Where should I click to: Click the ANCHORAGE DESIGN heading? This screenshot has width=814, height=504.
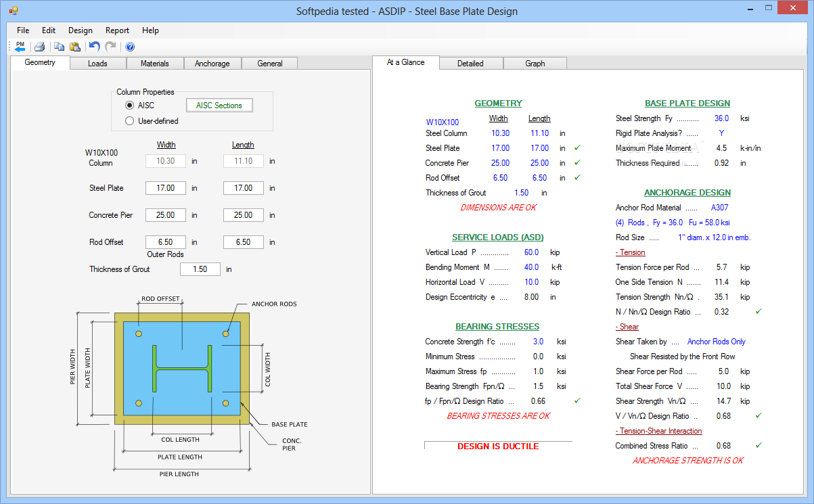[x=687, y=193]
